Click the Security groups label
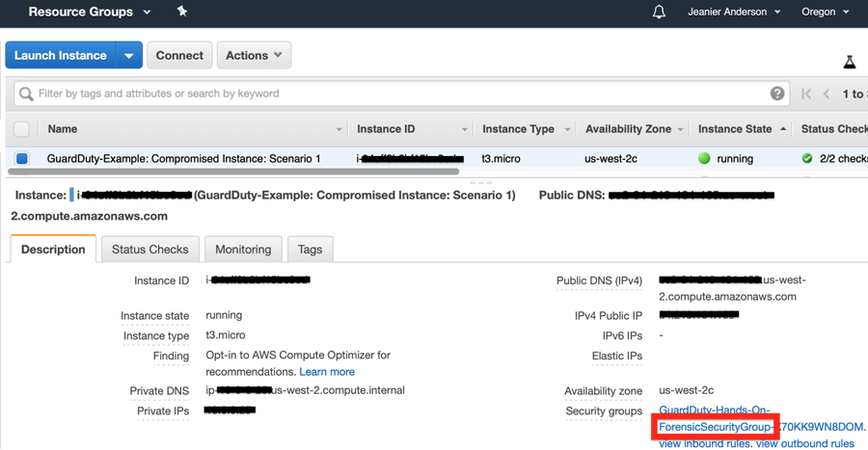 tap(604, 411)
